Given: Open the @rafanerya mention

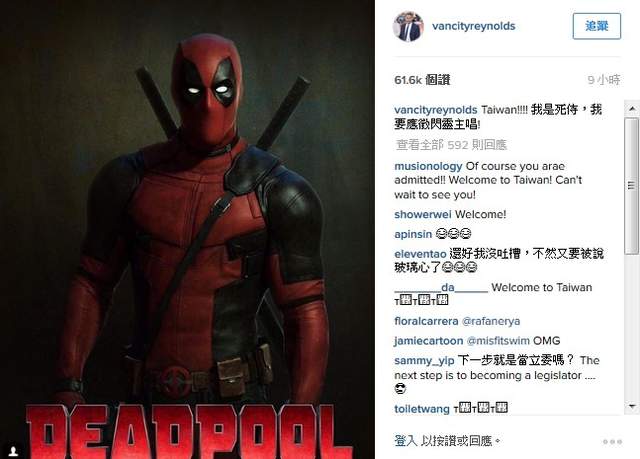Looking at the screenshot, I should point(491,322).
